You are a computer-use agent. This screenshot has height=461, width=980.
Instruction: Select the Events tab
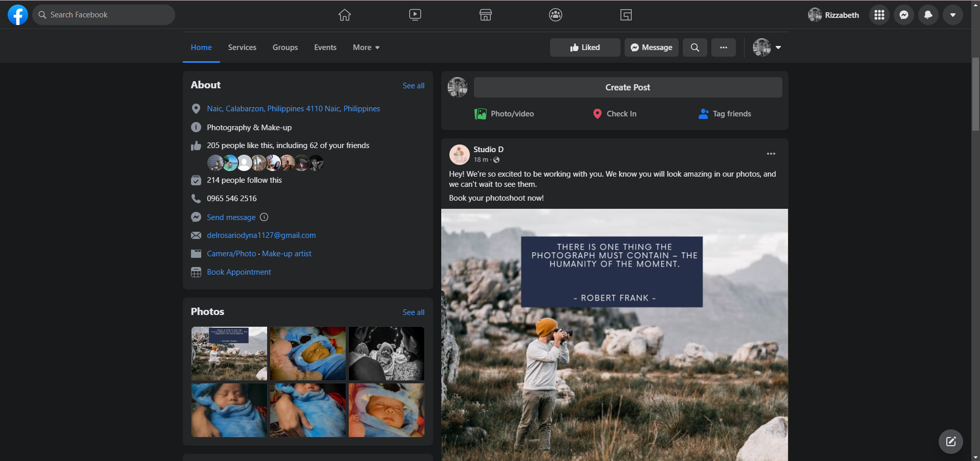point(325,47)
